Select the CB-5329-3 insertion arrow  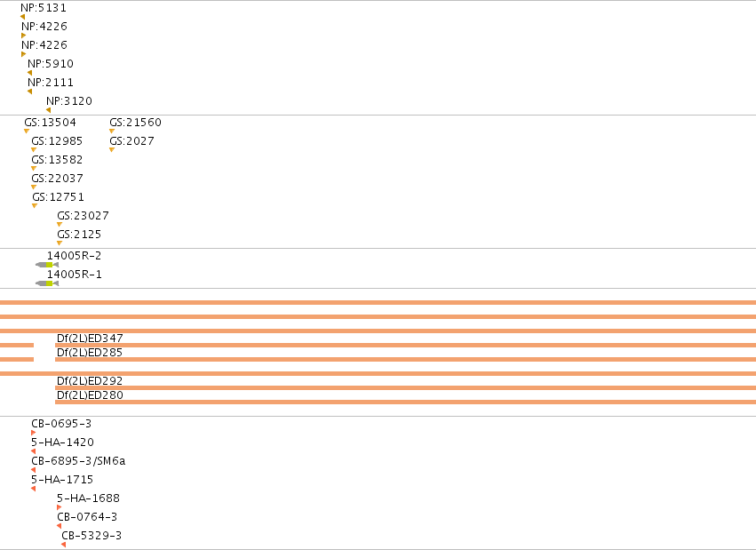(64, 545)
